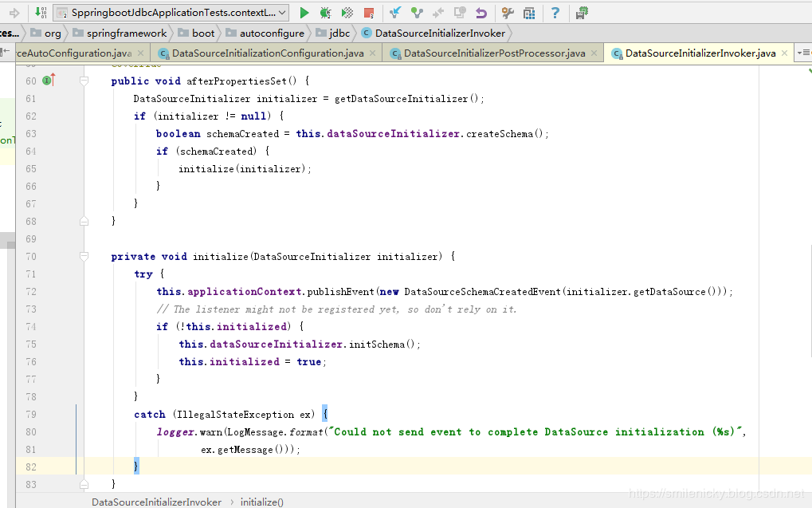Close the ...ceAutoConfiguration.java tab
The image size is (812, 508).
pos(140,53)
